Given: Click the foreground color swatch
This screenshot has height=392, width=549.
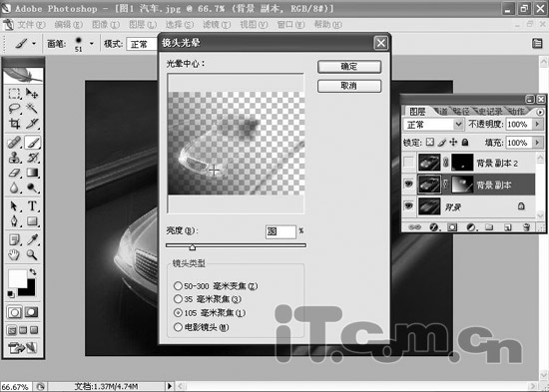Looking at the screenshot, I should tap(17, 278).
